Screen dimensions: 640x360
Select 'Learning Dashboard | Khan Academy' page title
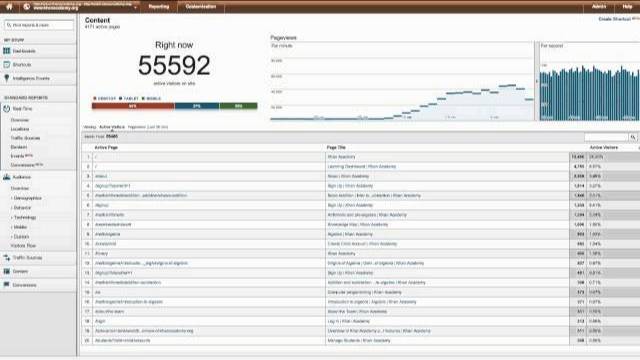[x=362, y=167]
